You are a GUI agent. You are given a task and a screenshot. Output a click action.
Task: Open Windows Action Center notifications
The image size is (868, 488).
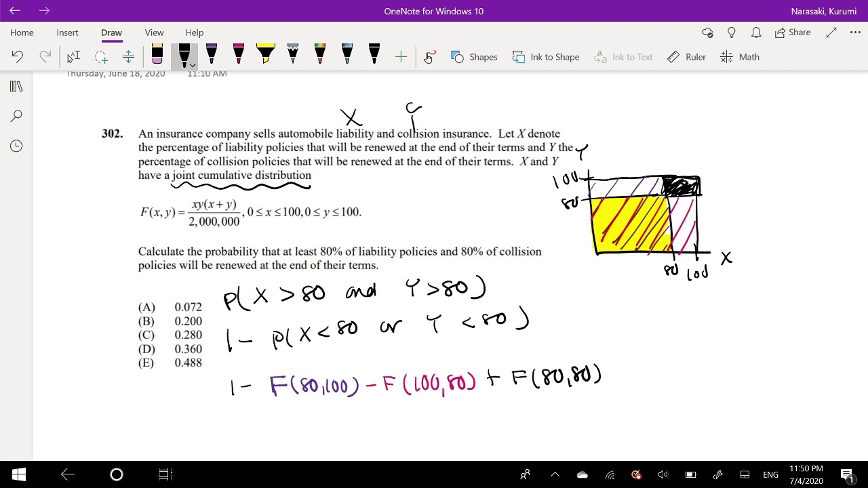[846, 474]
